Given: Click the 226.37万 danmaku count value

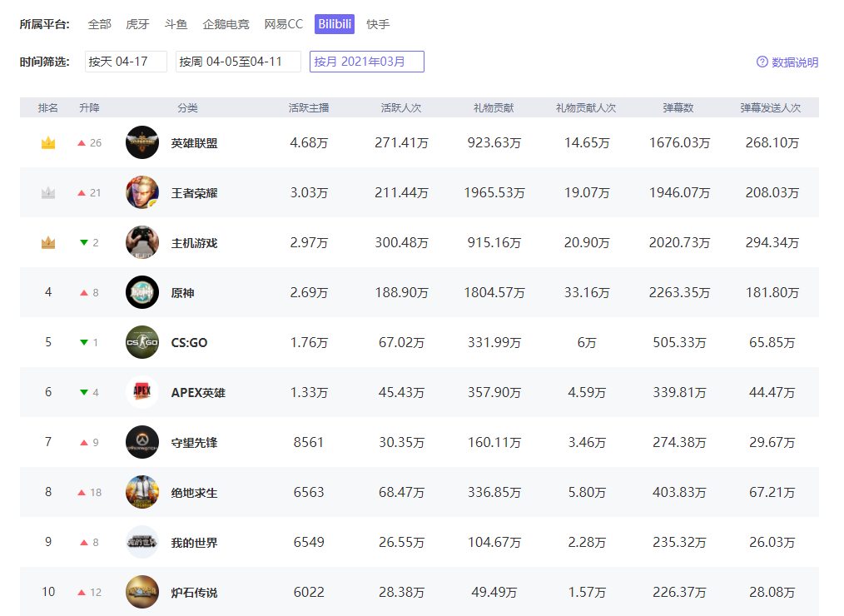Looking at the screenshot, I should pyautogui.click(x=679, y=592).
